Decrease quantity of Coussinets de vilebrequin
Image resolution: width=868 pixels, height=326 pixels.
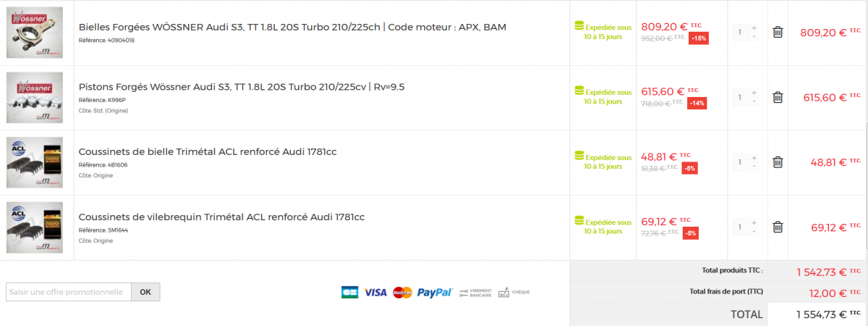(x=754, y=232)
